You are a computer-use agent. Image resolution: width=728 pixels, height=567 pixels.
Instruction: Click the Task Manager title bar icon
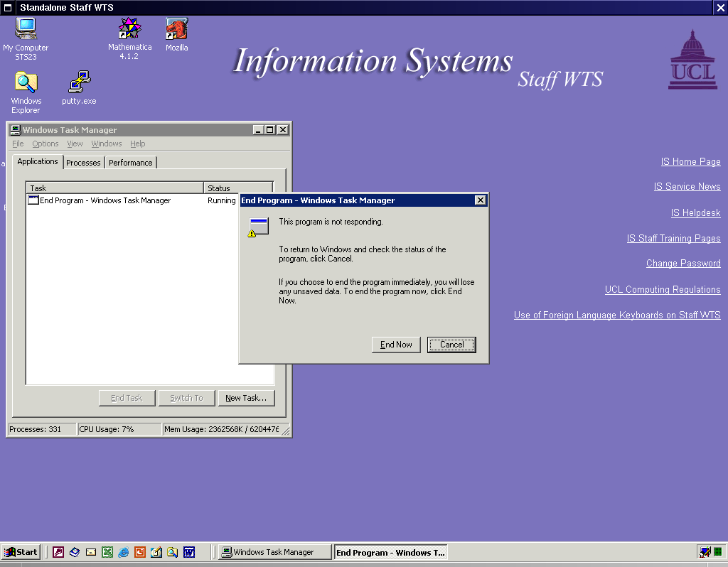[16, 130]
